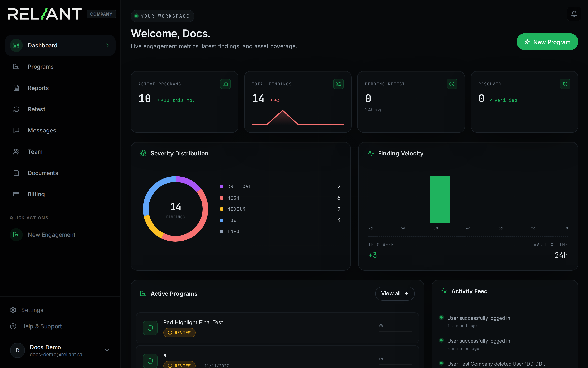Screen dimensions: 588x368
Task: Go to Programs in the sidebar
Action: coord(60,66)
